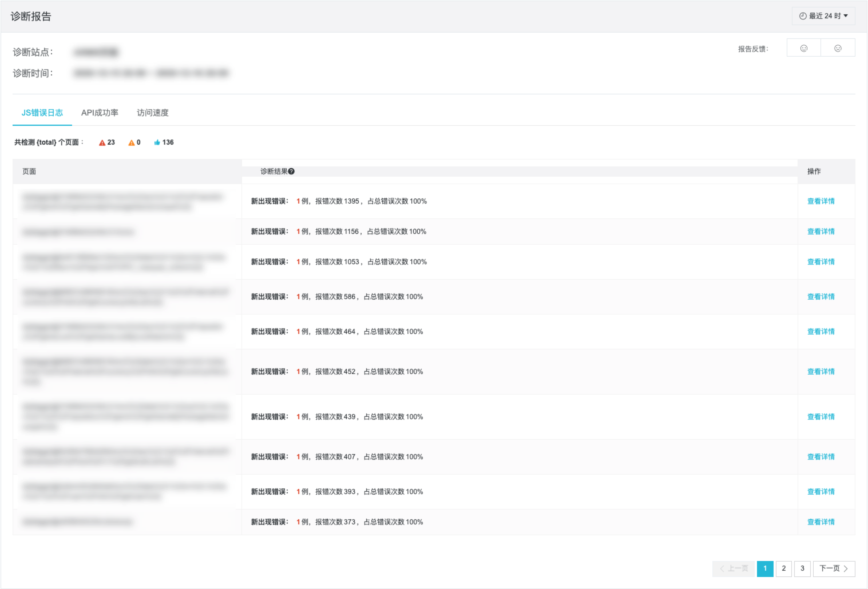Screen dimensions: 868x589
Task: Switch to the API成功率 tab
Action: (99, 113)
